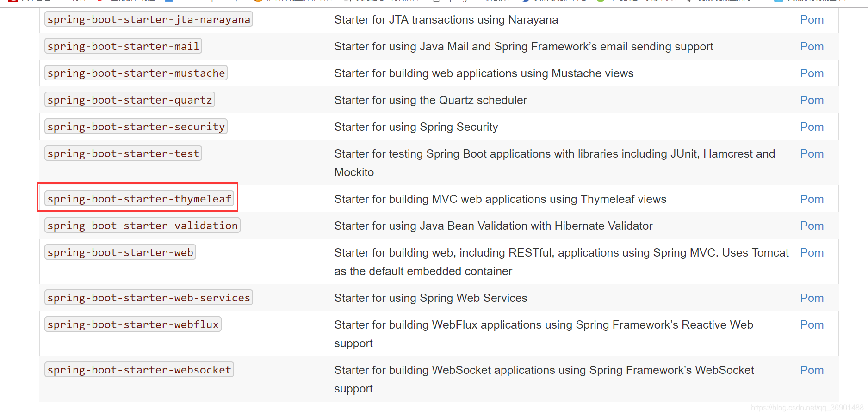The image size is (868, 416).
Task: Open the Pom link for spring-boot-starter-security
Action: tap(812, 127)
